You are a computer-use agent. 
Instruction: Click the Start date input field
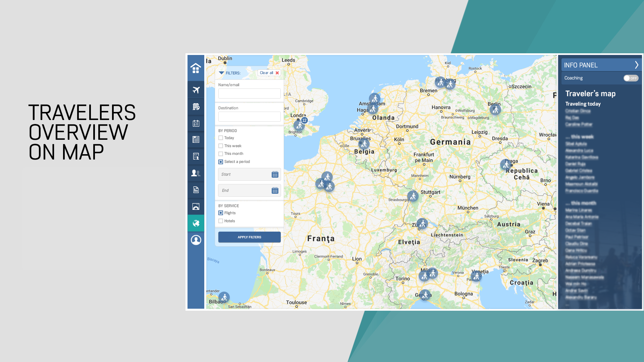pos(250,174)
